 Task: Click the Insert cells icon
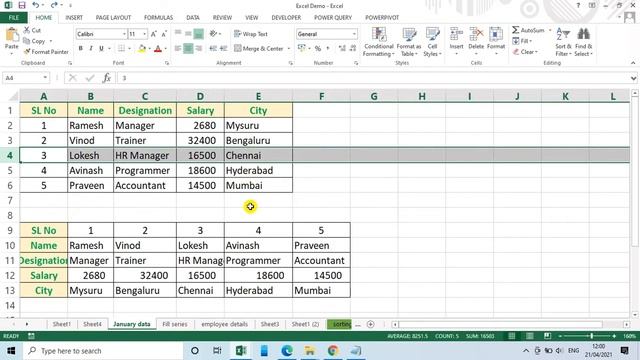coord(456,35)
